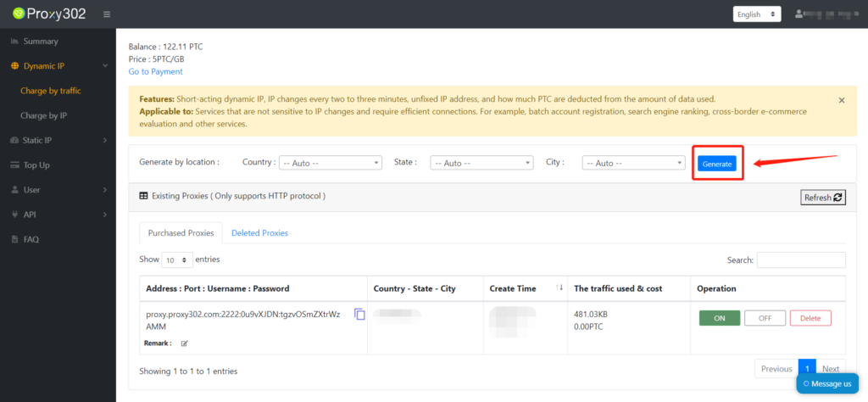
Task: Click the hamburger menu icon in header
Action: pos(106,14)
